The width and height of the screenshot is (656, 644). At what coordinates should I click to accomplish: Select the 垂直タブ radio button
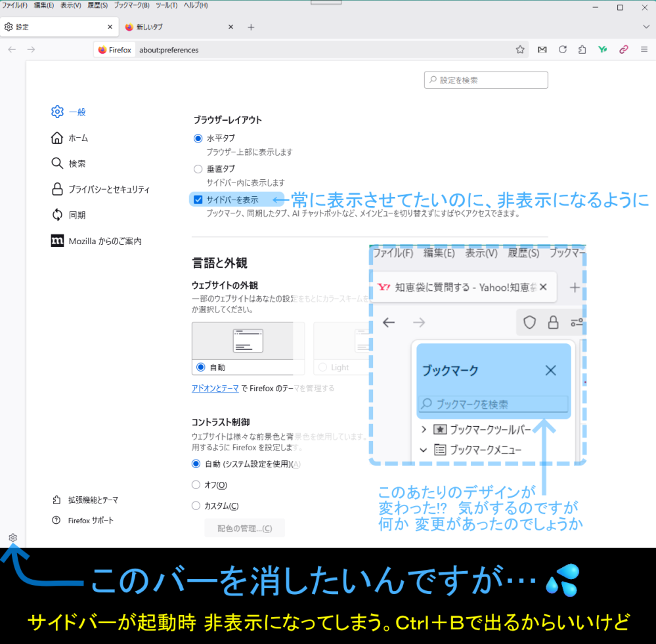pyautogui.click(x=198, y=169)
